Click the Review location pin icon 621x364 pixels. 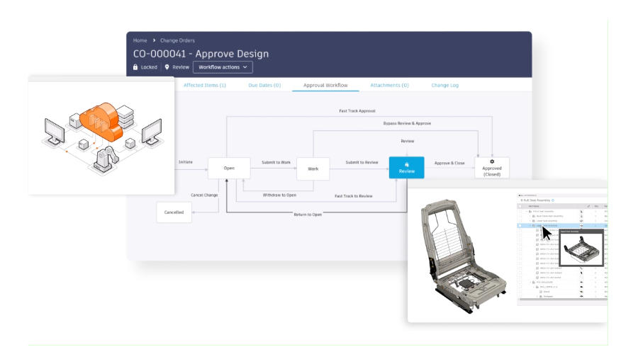(x=167, y=67)
